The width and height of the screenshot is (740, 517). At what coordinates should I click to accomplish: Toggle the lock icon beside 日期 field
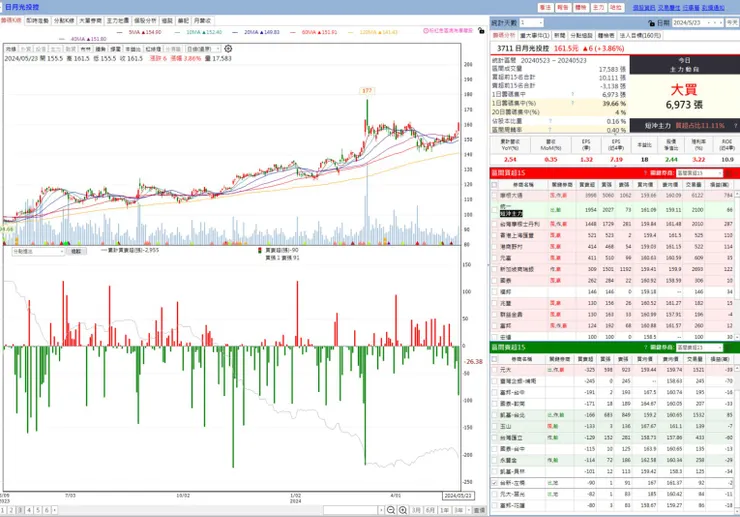click(652, 23)
